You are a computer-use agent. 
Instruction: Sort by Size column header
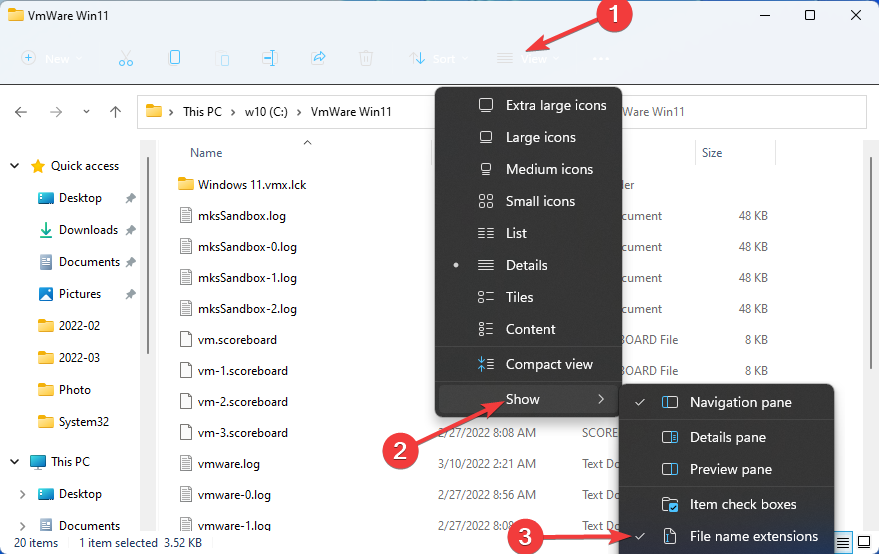(x=712, y=153)
